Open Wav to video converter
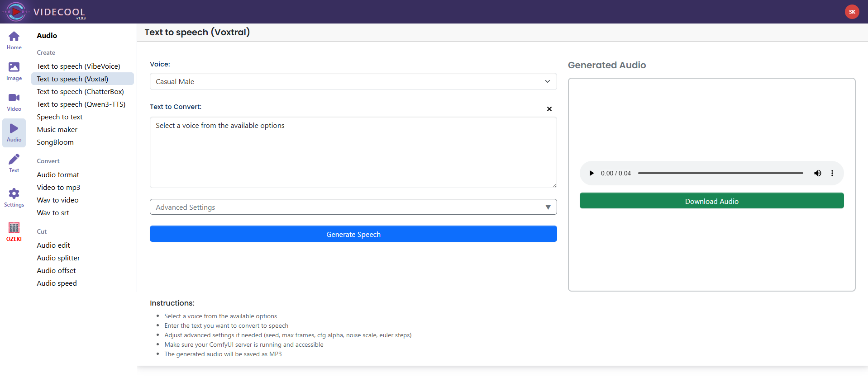 (57, 200)
